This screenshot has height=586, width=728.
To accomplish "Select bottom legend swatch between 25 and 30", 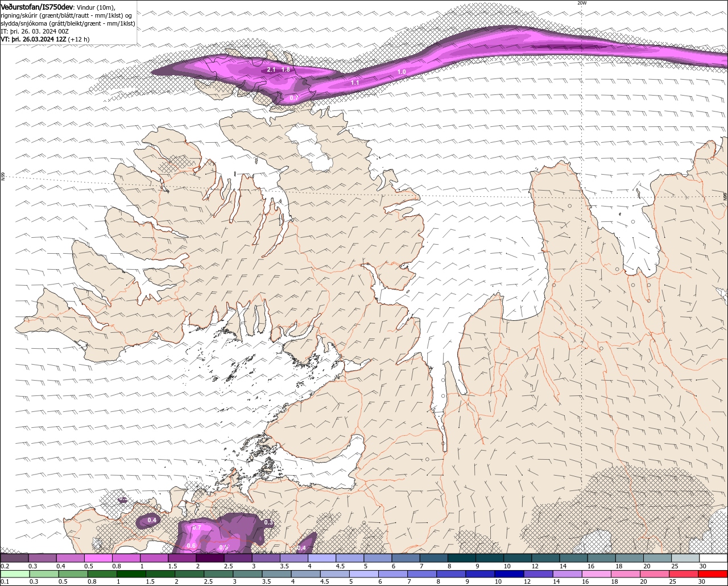I will click(x=684, y=573).
